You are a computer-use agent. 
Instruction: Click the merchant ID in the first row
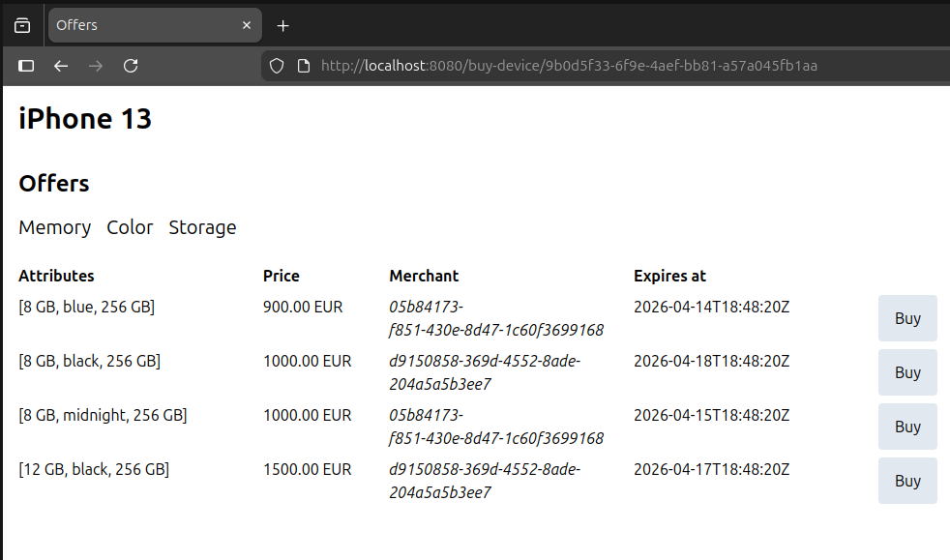pyautogui.click(x=495, y=318)
